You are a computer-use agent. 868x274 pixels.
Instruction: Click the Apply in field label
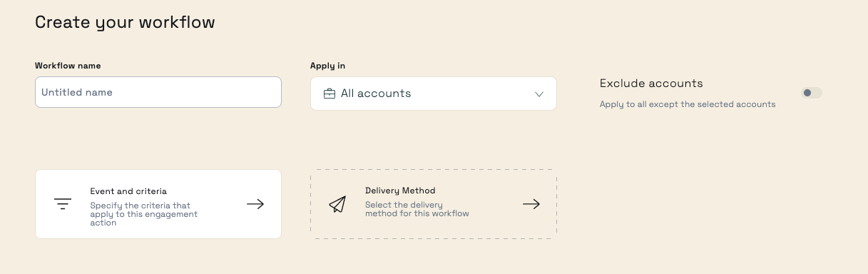(327, 66)
